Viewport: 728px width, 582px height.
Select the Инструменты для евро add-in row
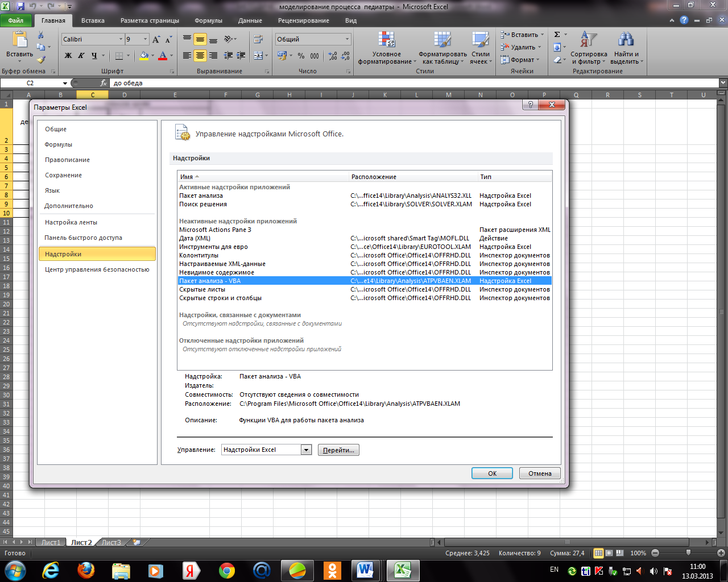click(364, 247)
